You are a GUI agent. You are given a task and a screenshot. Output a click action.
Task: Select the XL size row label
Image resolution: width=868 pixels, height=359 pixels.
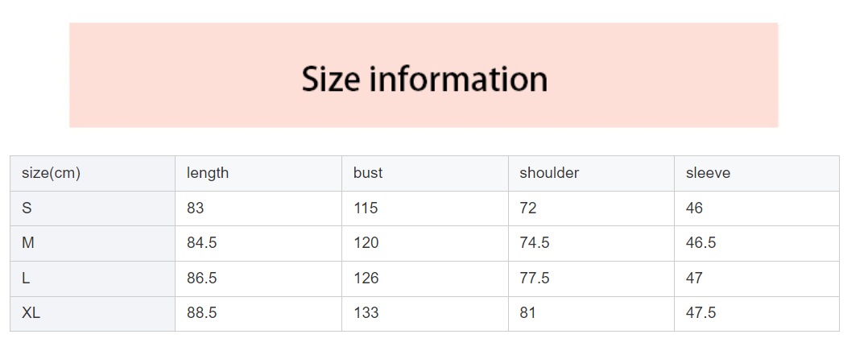click(31, 313)
